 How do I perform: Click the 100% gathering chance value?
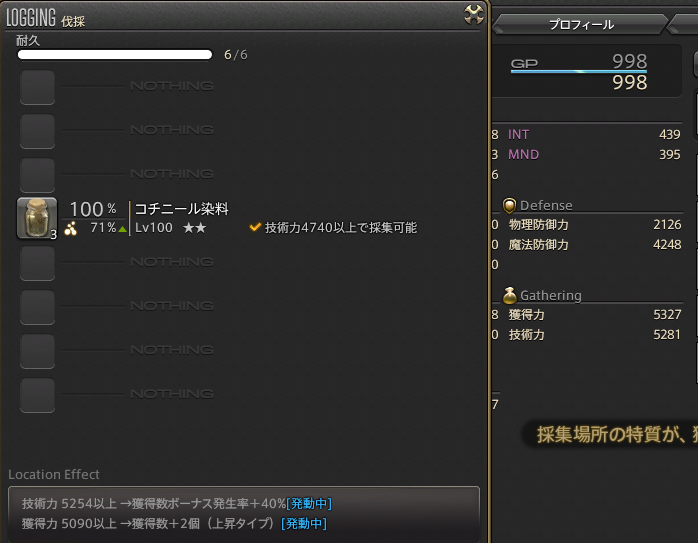click(x=93, y=209)
